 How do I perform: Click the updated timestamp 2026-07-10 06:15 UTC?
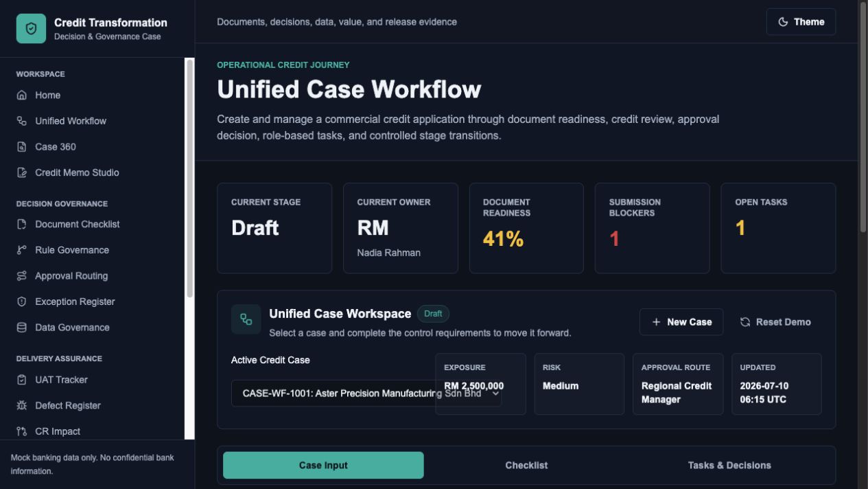(x=764, y=393)
